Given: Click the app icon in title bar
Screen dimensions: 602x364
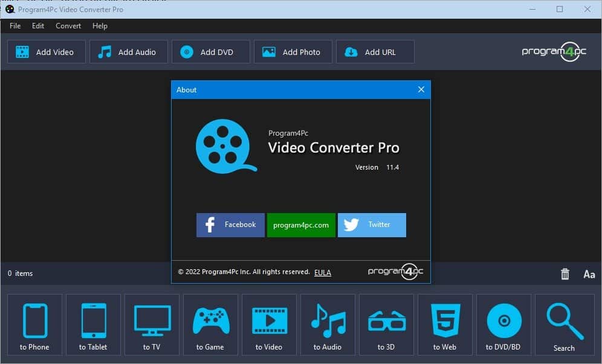Looking at the screenshot, I should point(10,9).
